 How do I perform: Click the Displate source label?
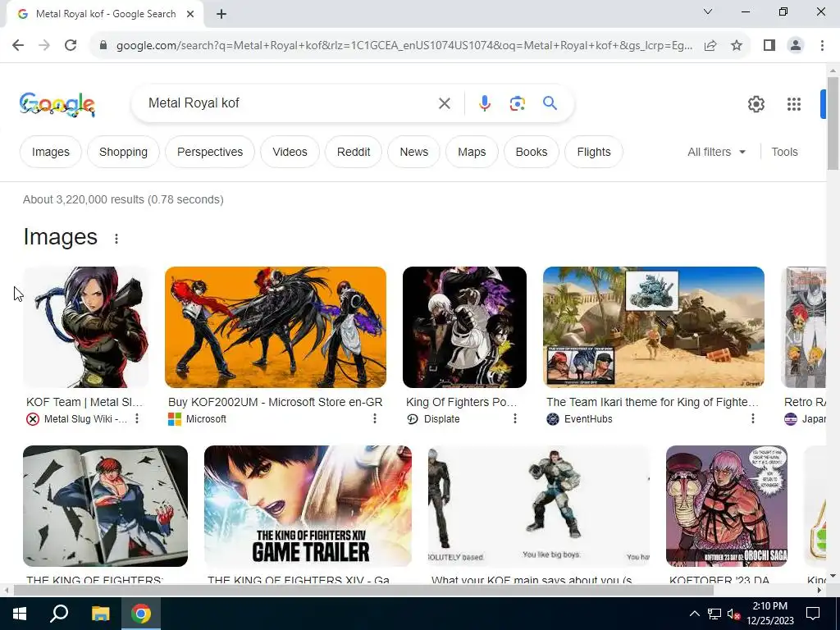pos(441,419)
